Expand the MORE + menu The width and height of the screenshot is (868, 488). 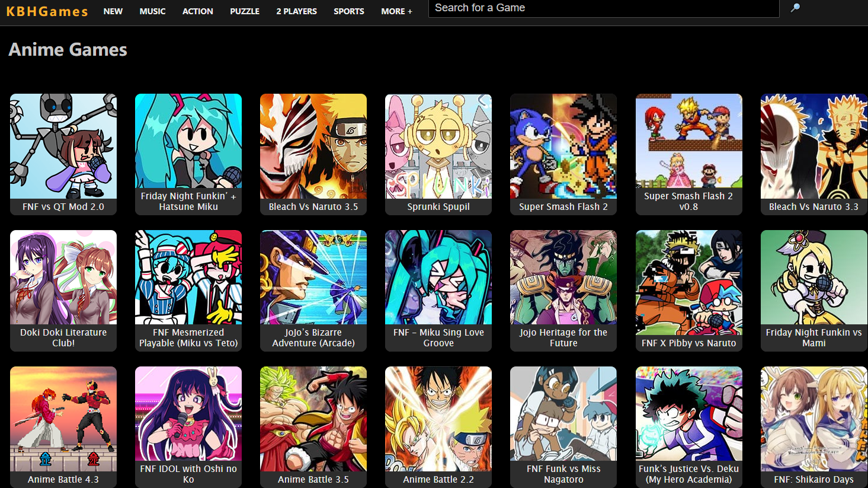click(x=396, y=11)
